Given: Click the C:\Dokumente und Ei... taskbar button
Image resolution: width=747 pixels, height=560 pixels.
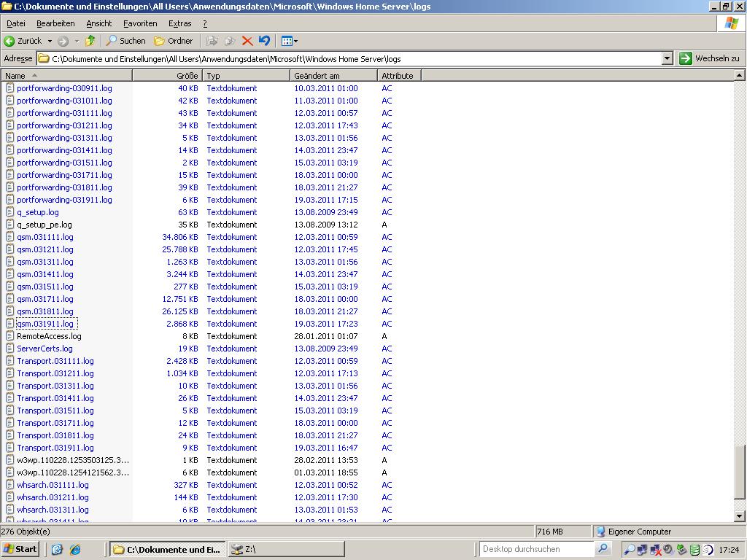Looking at the screenshot, I should point(168,549).
